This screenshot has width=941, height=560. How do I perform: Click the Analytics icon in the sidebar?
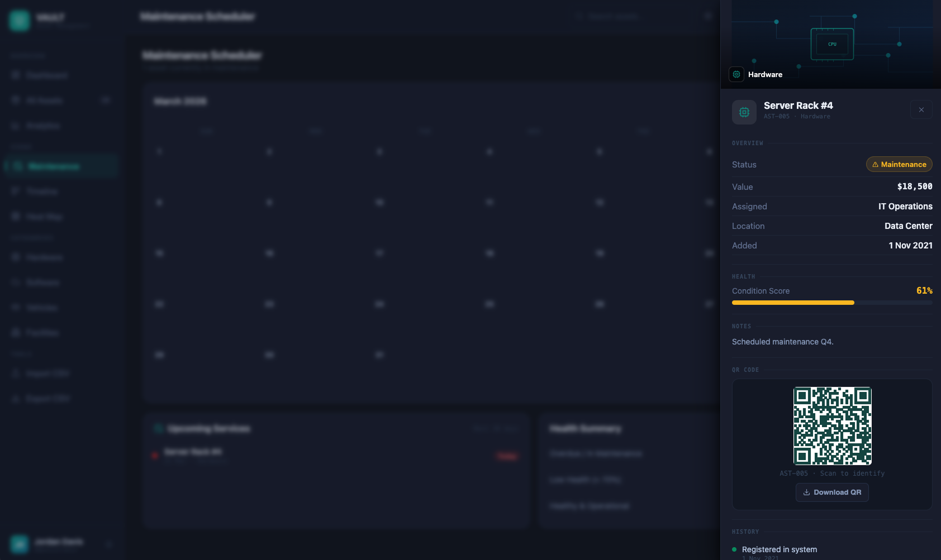[x=16, y=126]
